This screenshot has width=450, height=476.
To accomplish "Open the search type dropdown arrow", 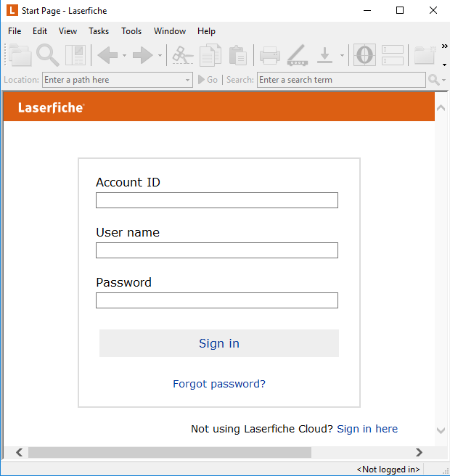I will [444, 80].
